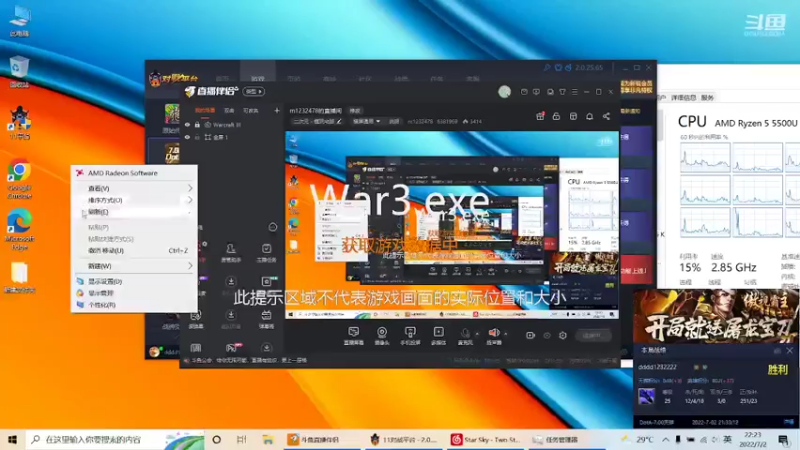Viewport: 800px width, 450px height.
Task: Add screen capture source in bottom toolbar
Action: 354,336
